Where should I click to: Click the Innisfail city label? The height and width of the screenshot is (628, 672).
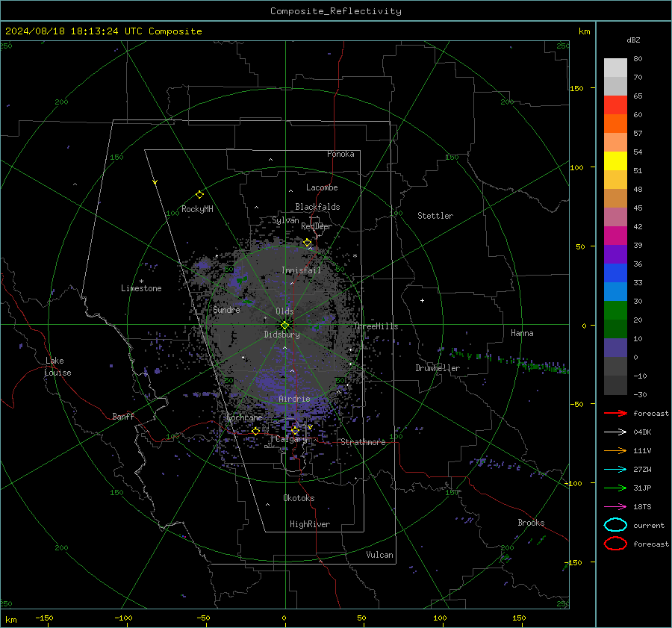coord(301,270)
